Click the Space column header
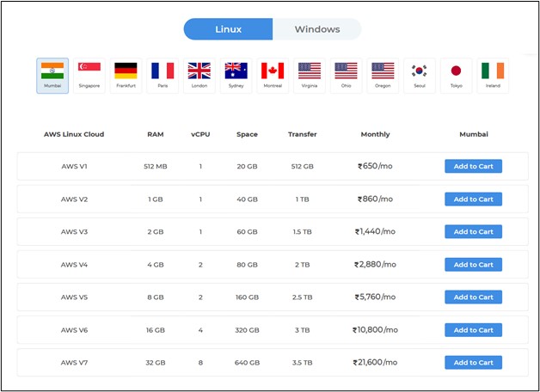 click(x=247, y=135)
